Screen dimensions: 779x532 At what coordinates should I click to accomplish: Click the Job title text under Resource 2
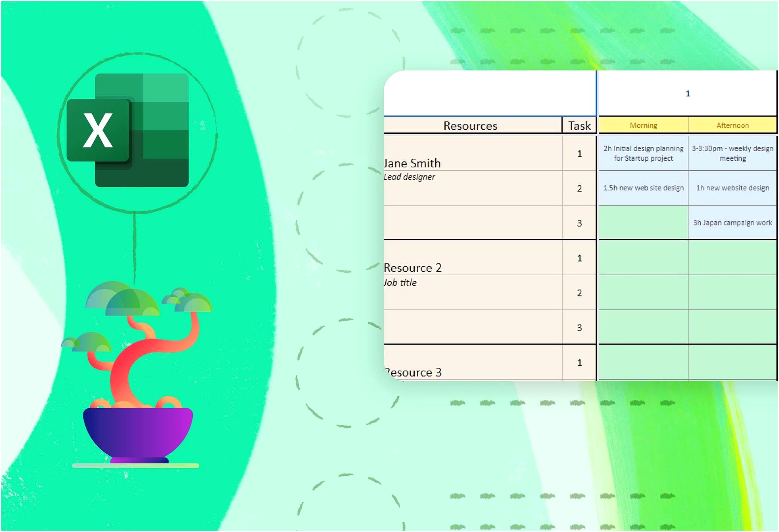pyautogui.click(x=400, y=283)
